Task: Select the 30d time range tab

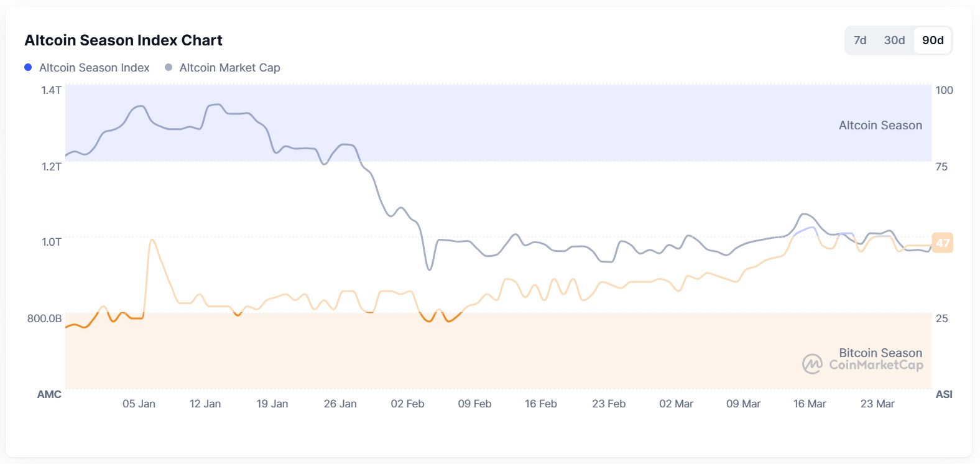Action: coord(894,40)
